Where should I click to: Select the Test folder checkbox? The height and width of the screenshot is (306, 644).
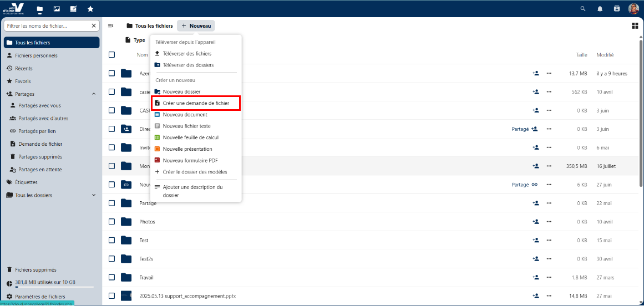(x=112, y=240)
